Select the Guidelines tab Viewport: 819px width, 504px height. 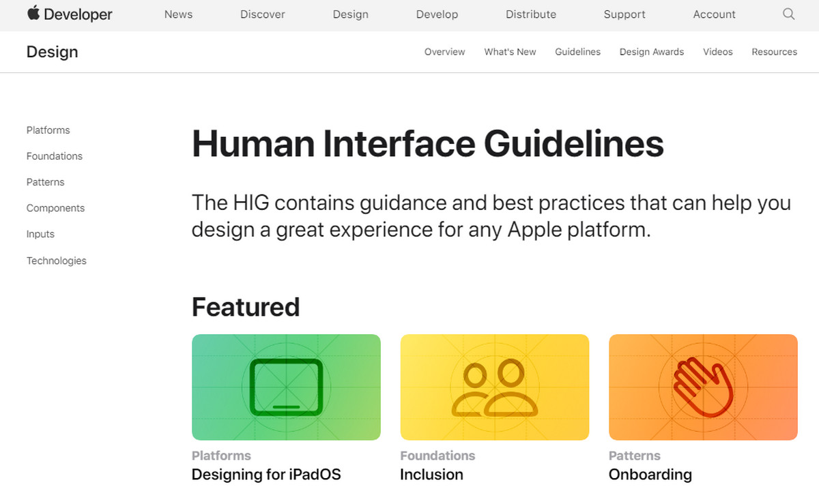pyautogui.click(x=578, y=52)
